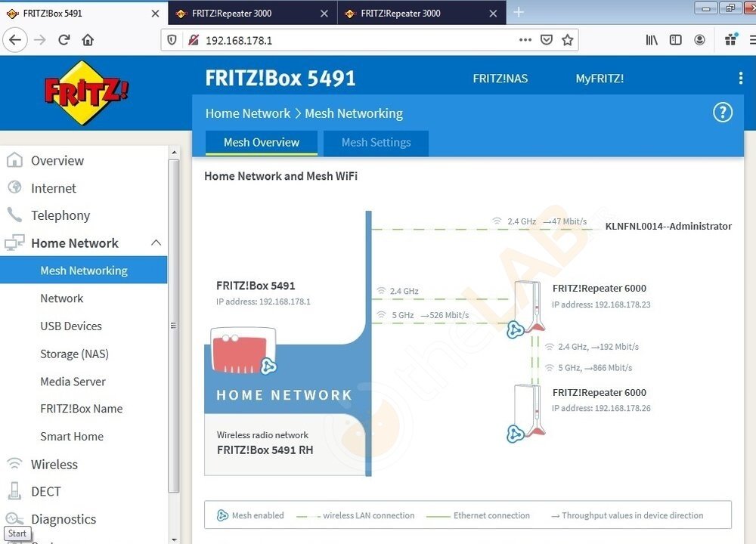This screenshot has width=756, height=544.
Task: Click the FRITZ!Box 5491 RH network name
Action: click(265, 450)
